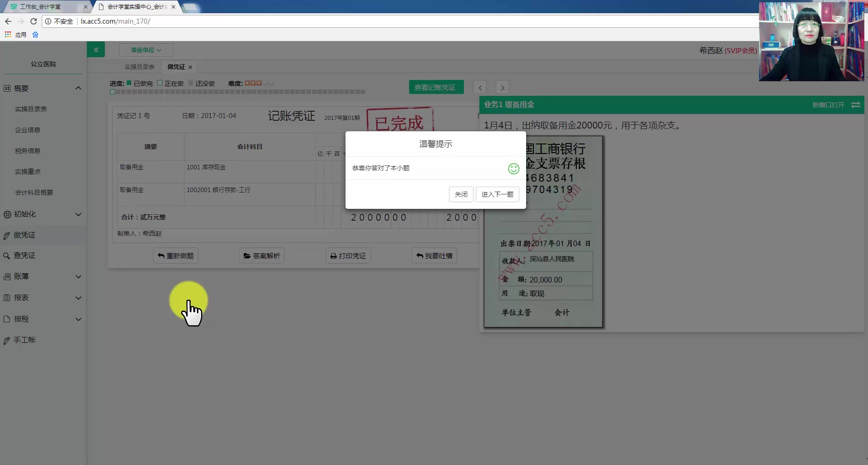Click the 报表 report icon in sidebar

6,298
